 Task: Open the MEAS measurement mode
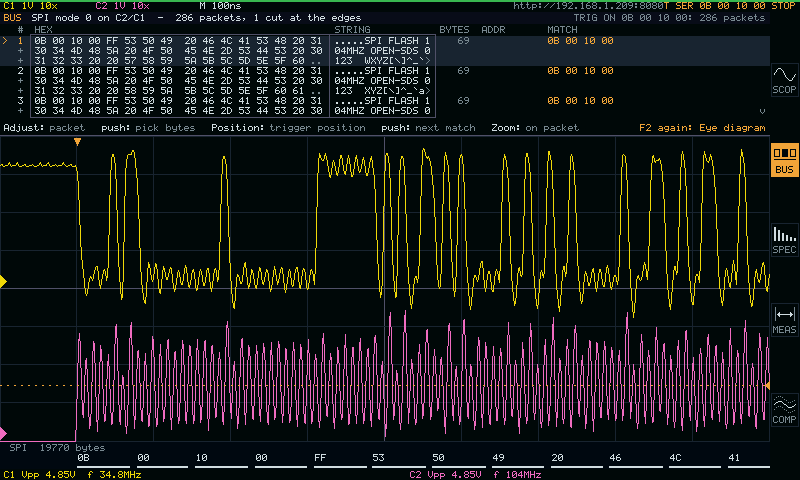click(784, 320)
